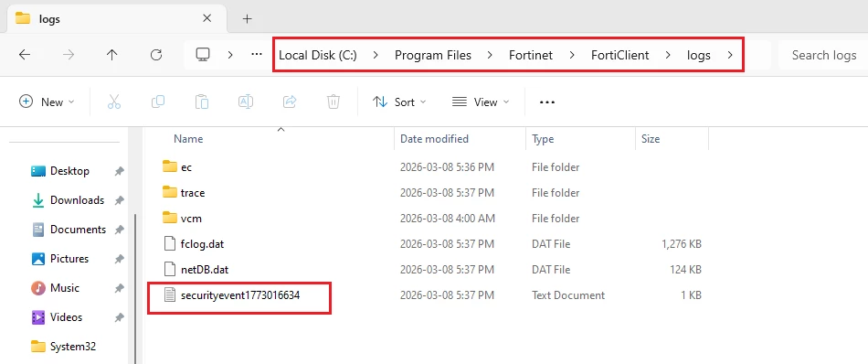Sort by the Name column header

[x=188, y=138]
